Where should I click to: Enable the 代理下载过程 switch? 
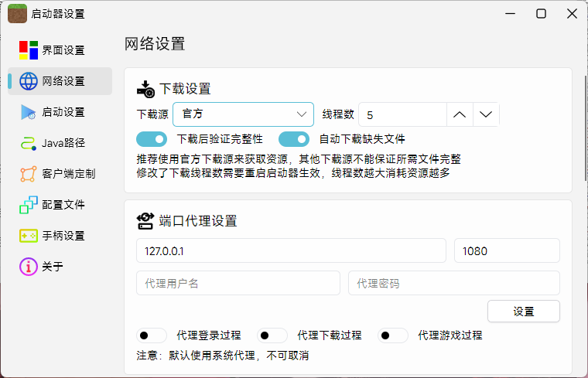pyautogui.click(x=272, y=335)
